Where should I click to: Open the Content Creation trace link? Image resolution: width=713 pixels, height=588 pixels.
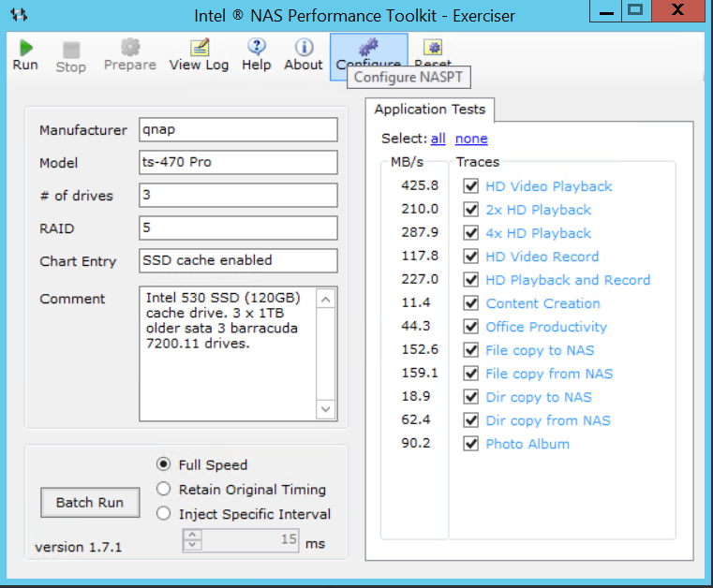tap(542, 303)
